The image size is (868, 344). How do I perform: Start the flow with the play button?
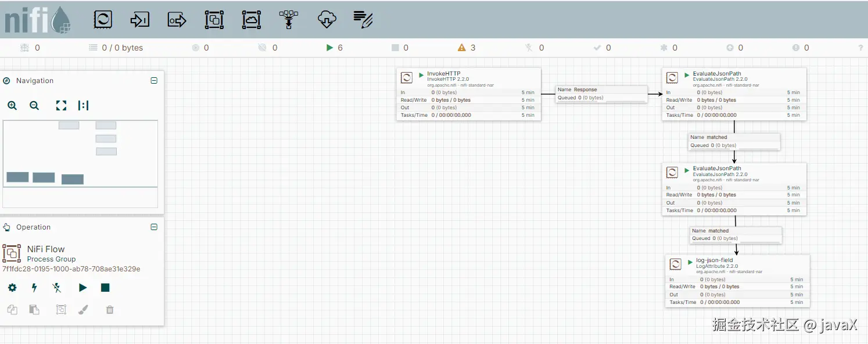[x=83, y=288]
